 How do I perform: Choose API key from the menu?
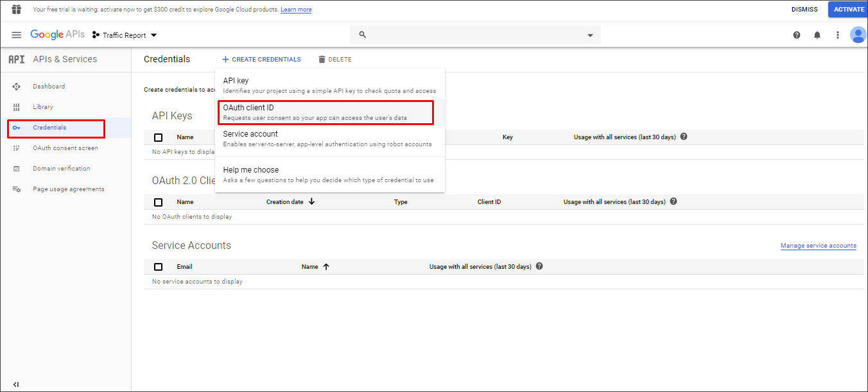329,85
